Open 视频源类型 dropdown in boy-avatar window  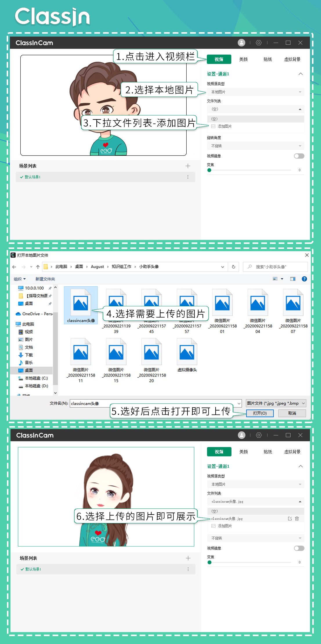point(256,92)
